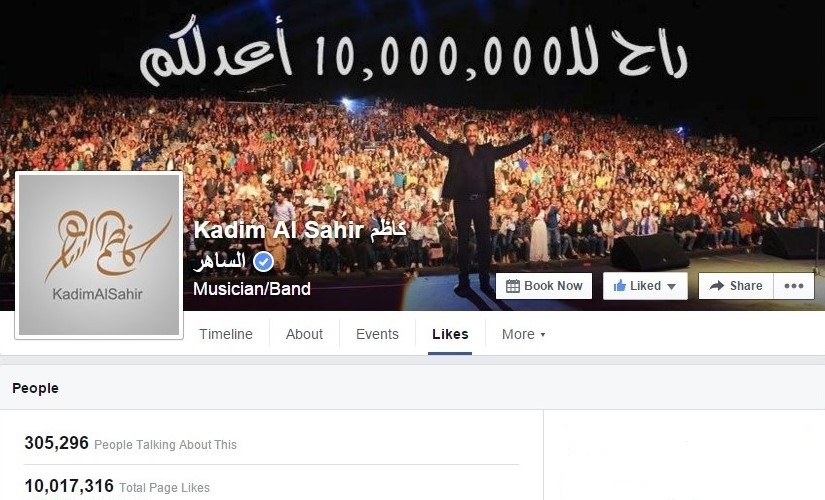Click the Book Now button
This screenshot has height=500, width=825.
click(544, 286)
